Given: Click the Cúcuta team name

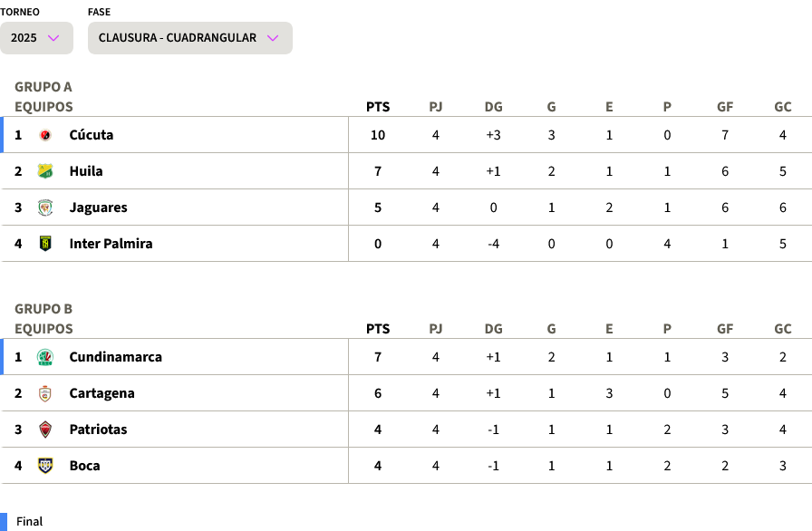Looking at the screenshot, I should click(x=92, y=135).
